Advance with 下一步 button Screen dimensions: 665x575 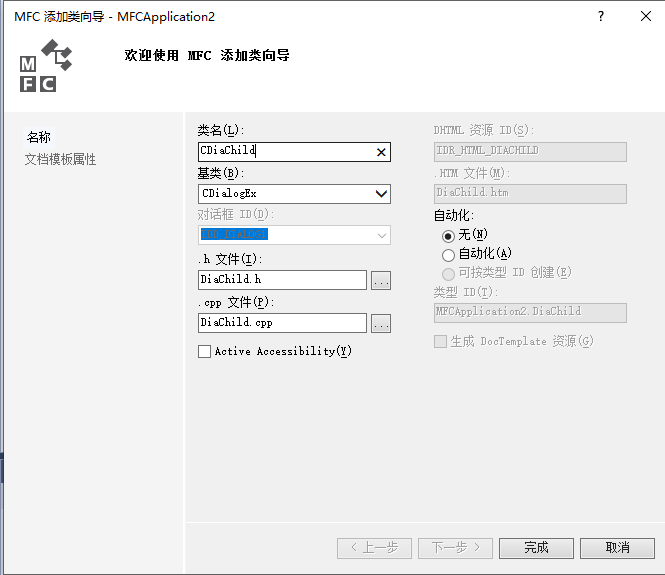click(455, 548)
